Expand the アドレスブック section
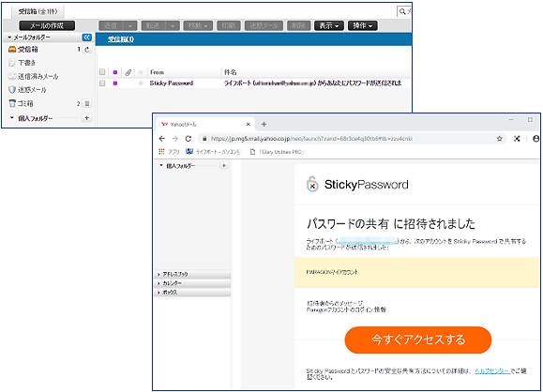 point(192,274)
